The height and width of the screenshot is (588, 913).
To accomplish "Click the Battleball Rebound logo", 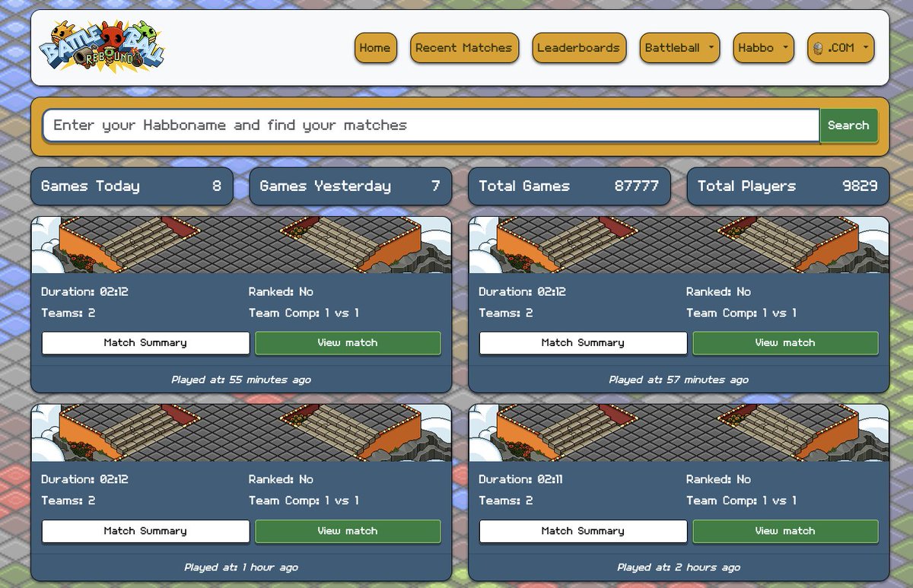I will pyautogui.click(x=101, y=47).
